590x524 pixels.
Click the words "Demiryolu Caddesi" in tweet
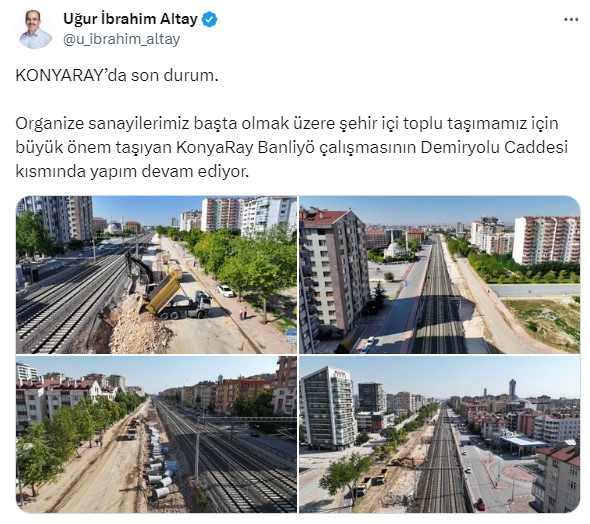(x=494, y=148)
